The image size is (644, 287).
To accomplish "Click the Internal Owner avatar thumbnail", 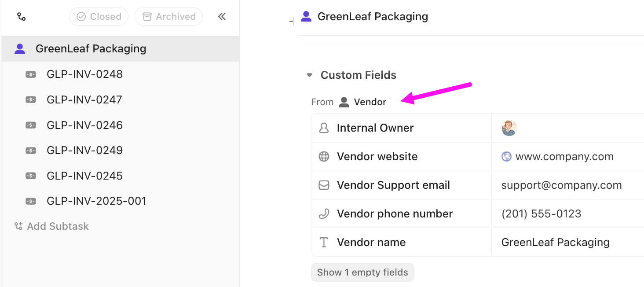I will point(509,128).
